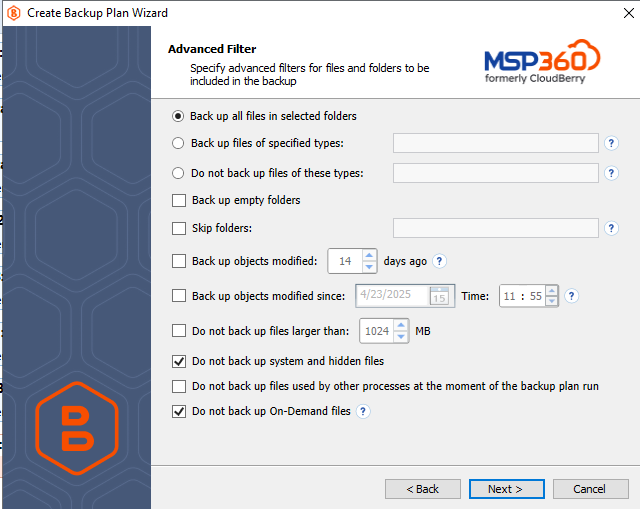The height and width of the screenshot is (509, 640).
Task: Enable Back up empty folders checkbox
Action: point(179,200)
